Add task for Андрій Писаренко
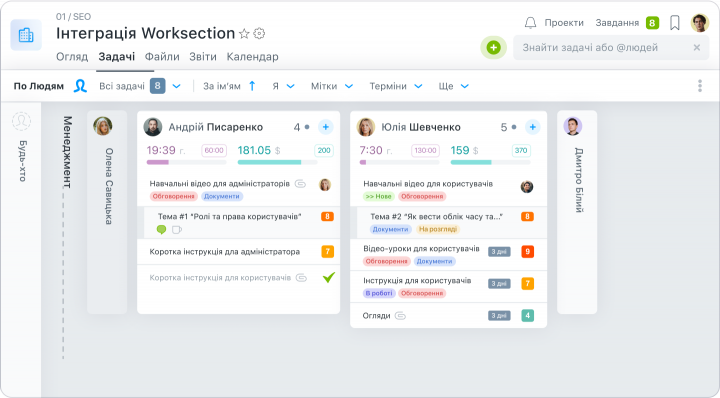720x398 pixels. coord(326,127)
